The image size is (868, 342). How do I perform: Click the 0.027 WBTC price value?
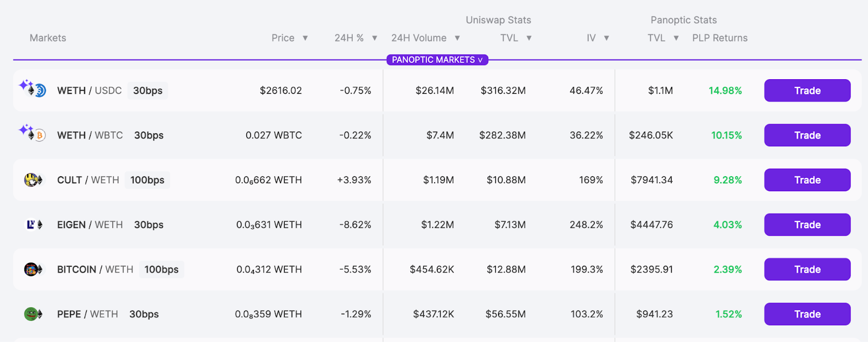[x=273, y=135]
